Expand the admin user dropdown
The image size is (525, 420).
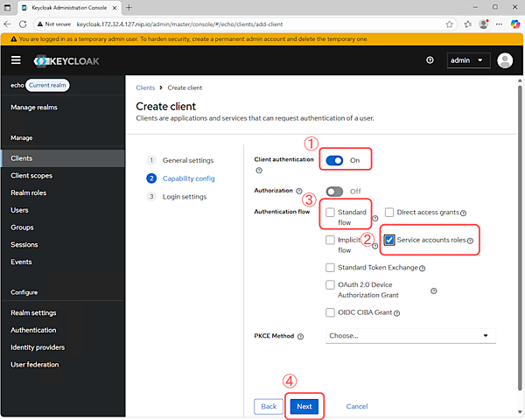tap(468, 60)
